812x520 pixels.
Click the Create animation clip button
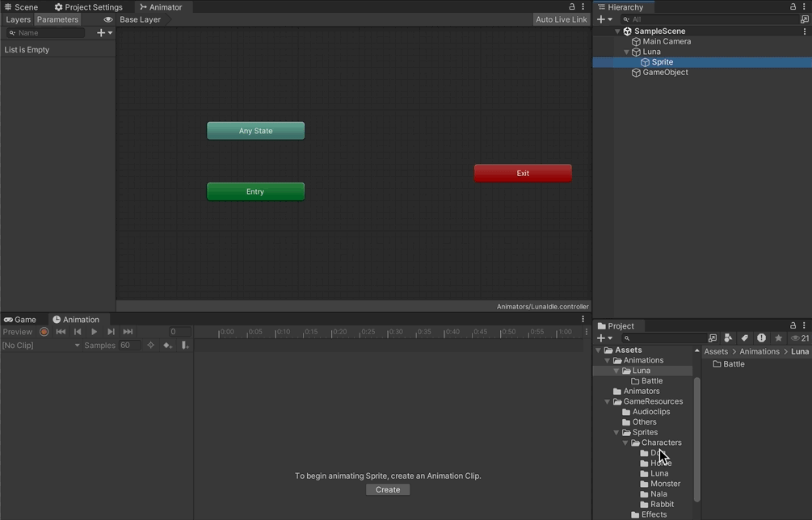click(x=388, y=489)
